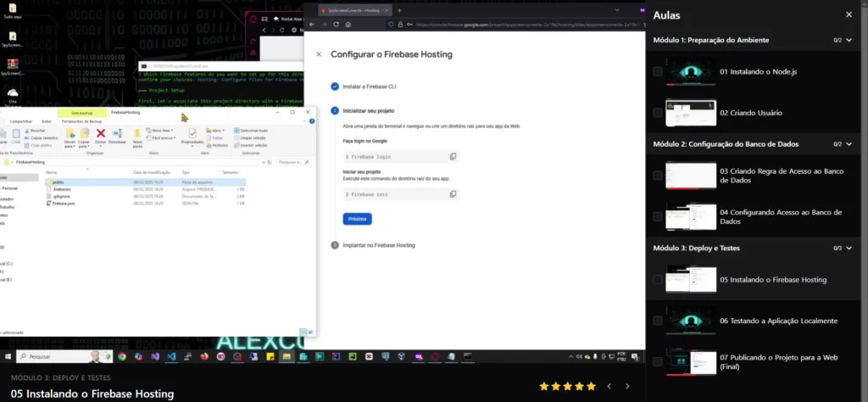Switch to Compartilhar ribbon tab

[x=21, y=121]
